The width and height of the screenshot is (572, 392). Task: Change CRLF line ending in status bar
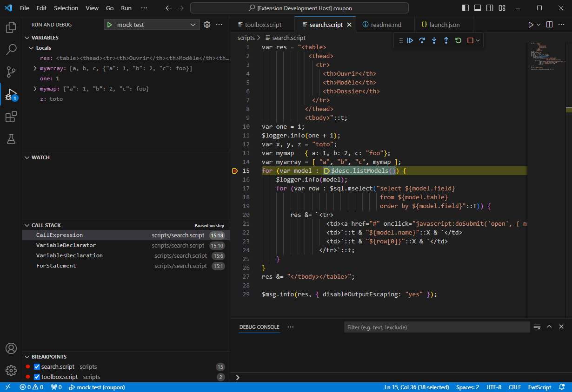[515, 387]
